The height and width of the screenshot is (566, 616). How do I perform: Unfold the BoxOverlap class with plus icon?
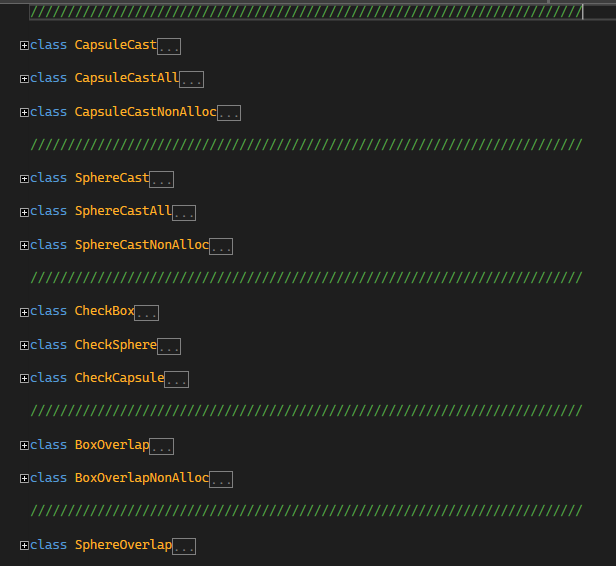click(x=24, y=445)
